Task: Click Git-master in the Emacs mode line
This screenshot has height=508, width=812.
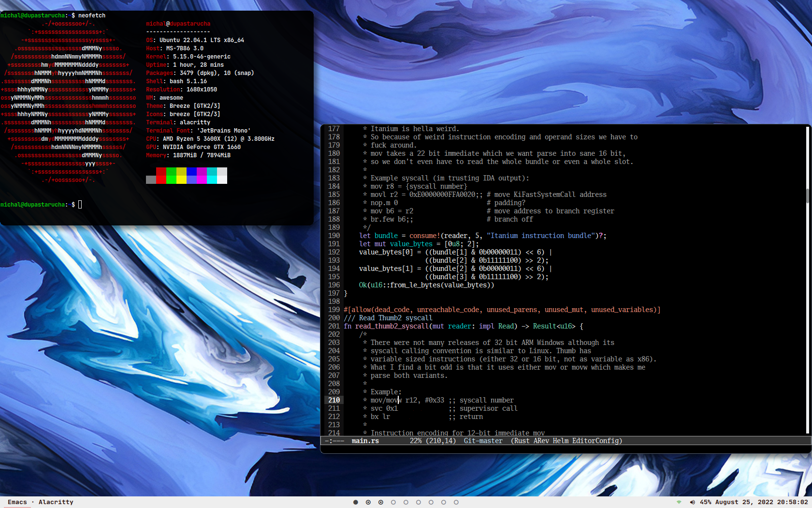Action: pyautogui.click(x=483, y=441)
